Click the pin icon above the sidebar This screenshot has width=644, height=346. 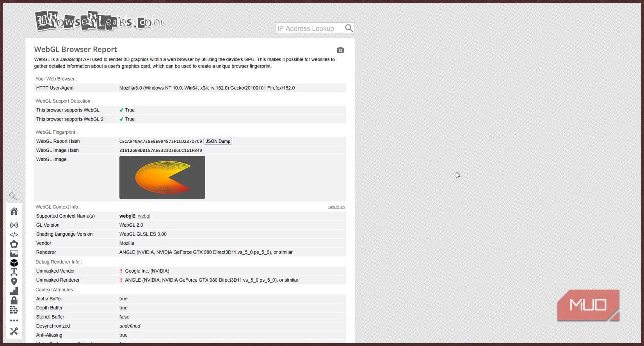13,196
